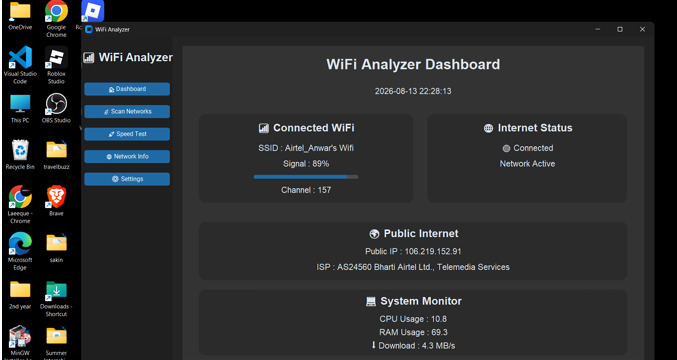Click the globe icon beside Public Internet

point(374,234)
